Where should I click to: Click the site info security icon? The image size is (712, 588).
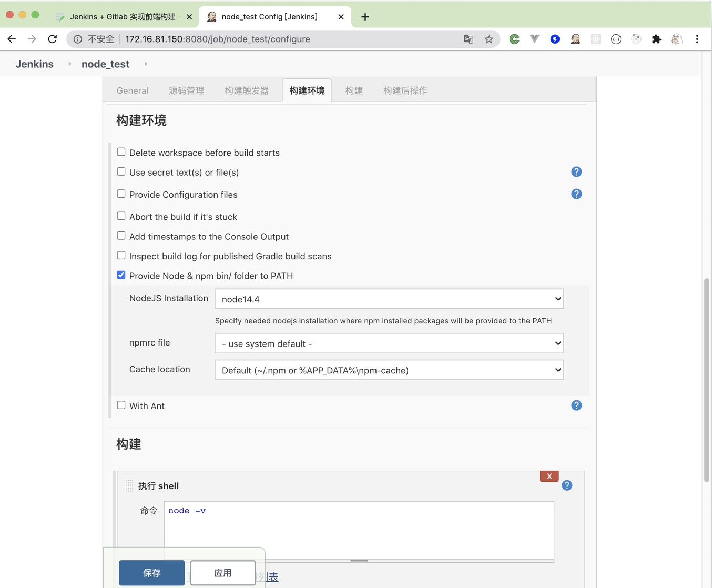78,39
